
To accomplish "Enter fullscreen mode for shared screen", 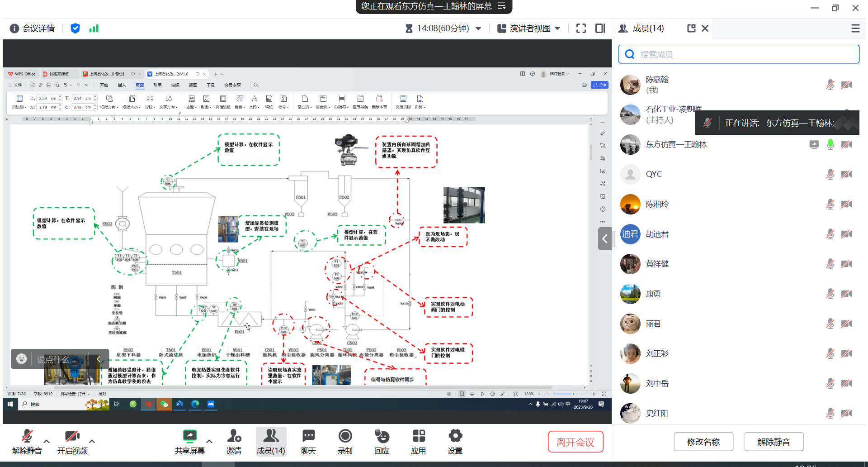I will click(x=581, y=29).
